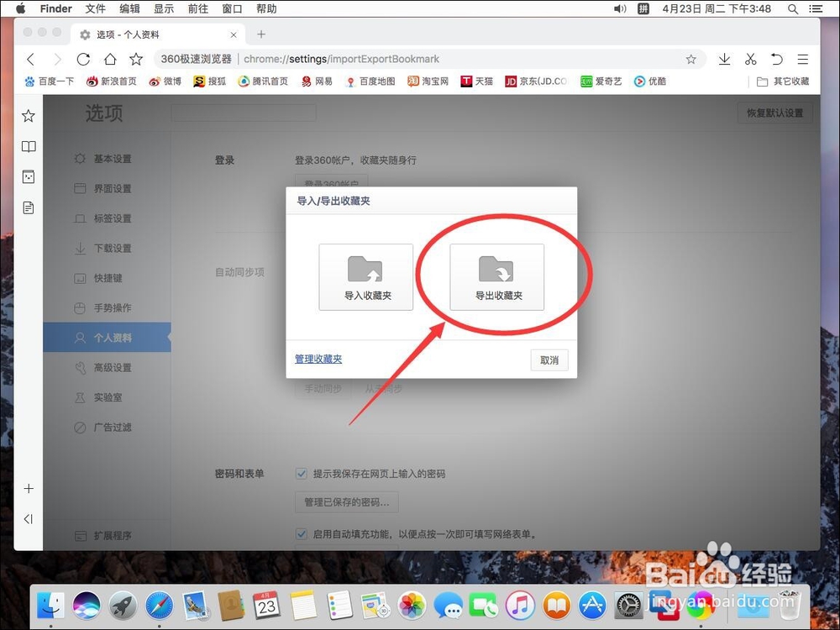Open the hamburger menu icon at top right
This screenshot has height=630, width=840.
click(802, 60)
